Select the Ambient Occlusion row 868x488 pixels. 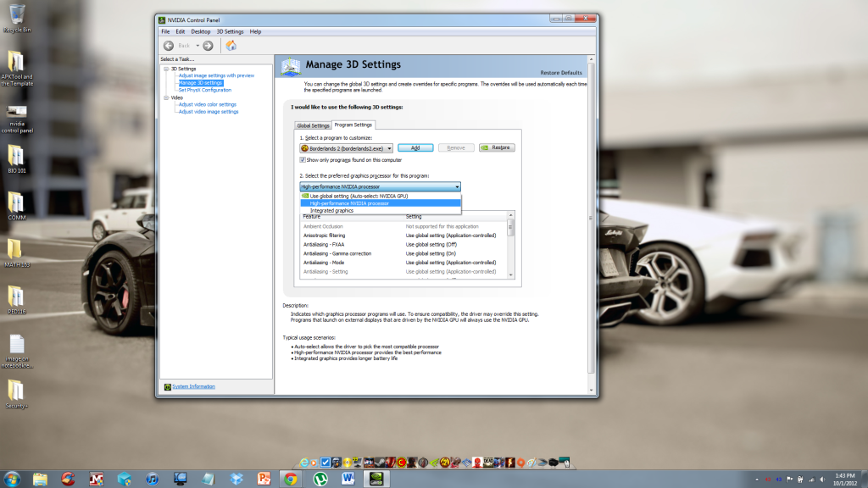(403, 226)
